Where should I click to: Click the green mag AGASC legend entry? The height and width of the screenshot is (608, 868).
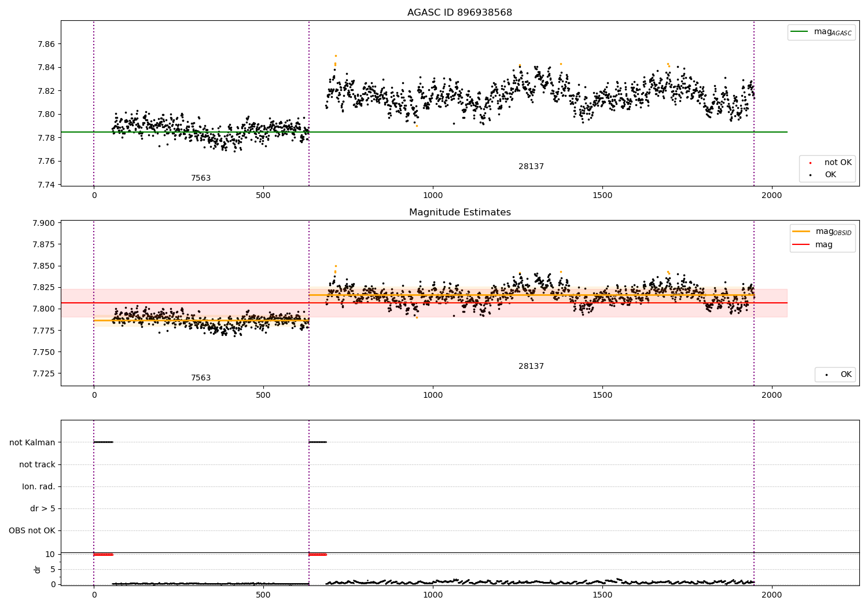tap(821, 32)
